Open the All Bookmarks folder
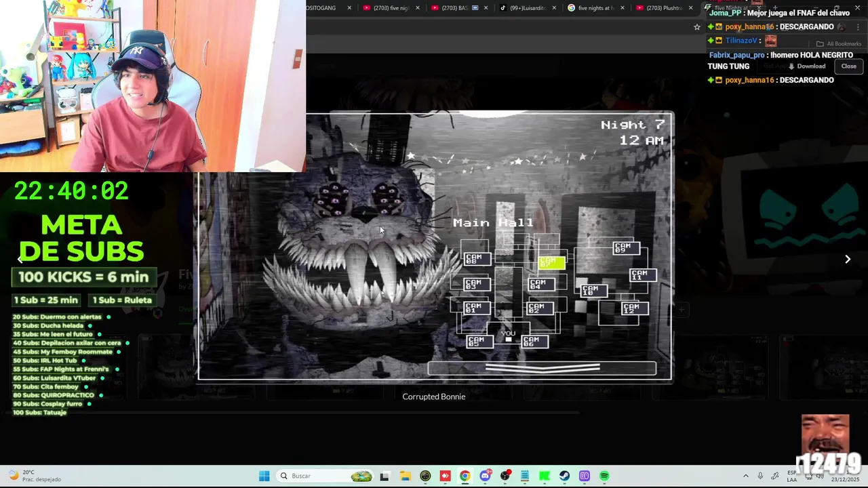The height and width of the screenshot is (488, 868). 839,43
